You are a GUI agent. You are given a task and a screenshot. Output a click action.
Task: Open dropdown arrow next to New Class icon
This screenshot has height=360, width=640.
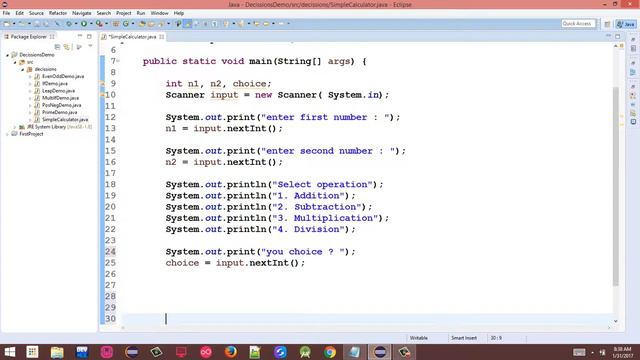133,24
